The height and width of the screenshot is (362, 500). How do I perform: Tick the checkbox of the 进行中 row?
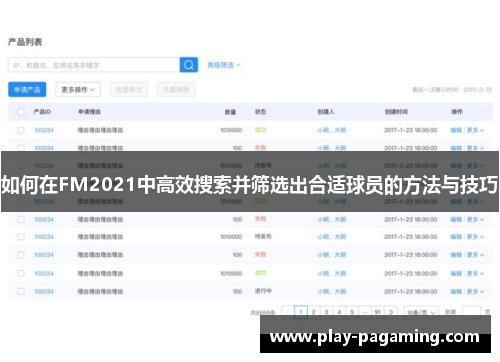click(21, 291)
